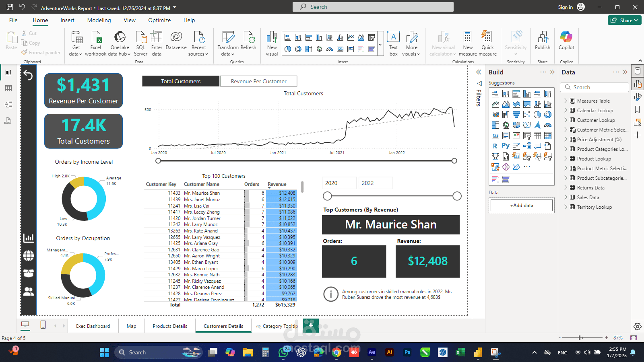Adjust the zoom slider handle
The height and width of the screenshot is (362, 644).
580,338
